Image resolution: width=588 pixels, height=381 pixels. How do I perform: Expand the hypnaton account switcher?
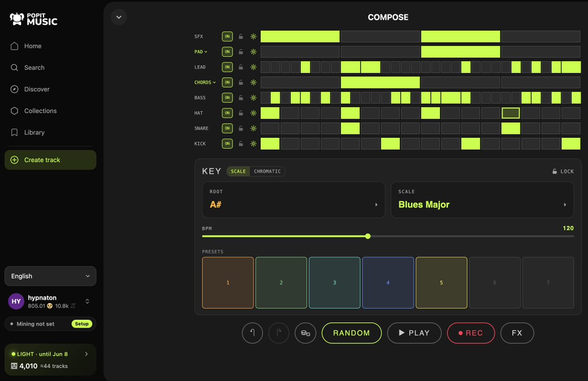[87, 302]
